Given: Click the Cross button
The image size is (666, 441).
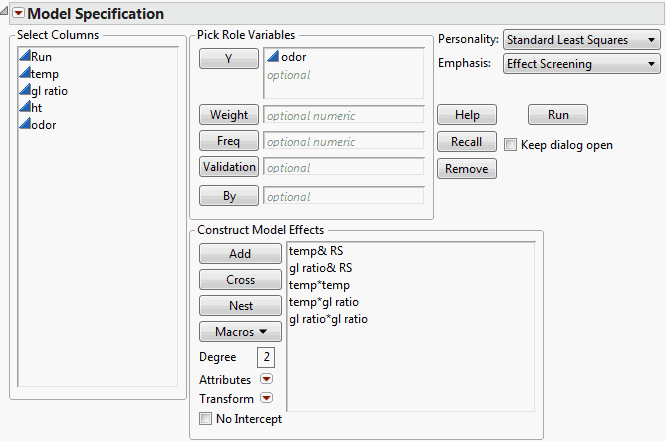Looking at the screenshot, I should coord(241,280).
